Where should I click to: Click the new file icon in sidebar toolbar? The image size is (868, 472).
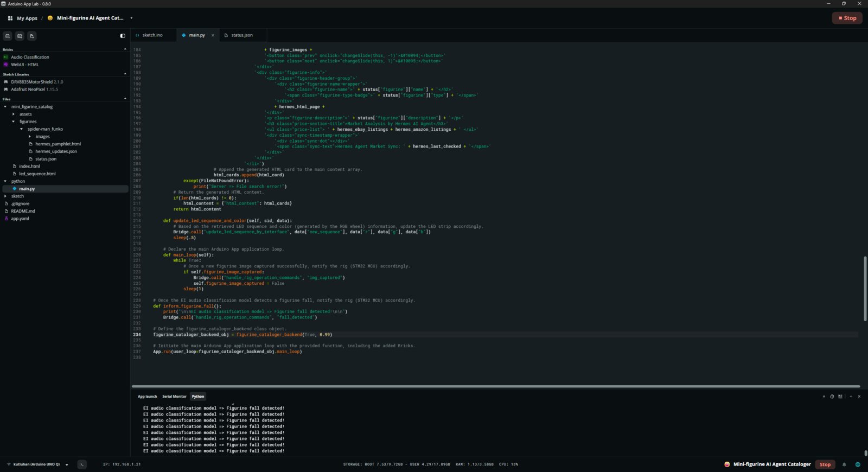point(32,36)
